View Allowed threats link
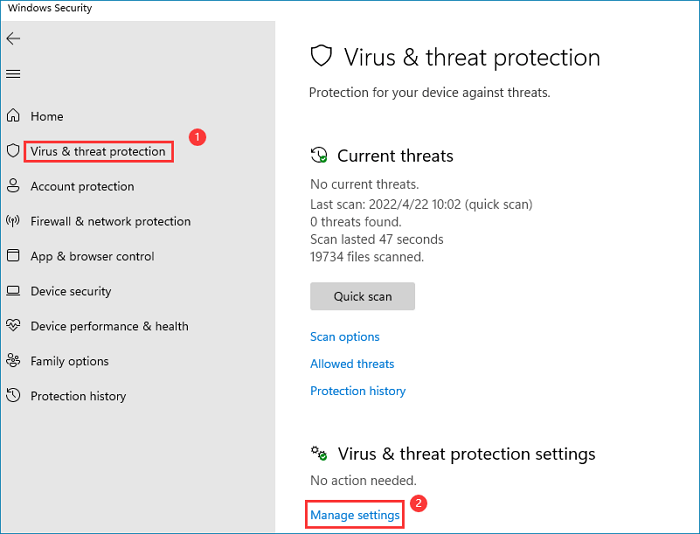This screenshot has height=534, width=700. 352,364
